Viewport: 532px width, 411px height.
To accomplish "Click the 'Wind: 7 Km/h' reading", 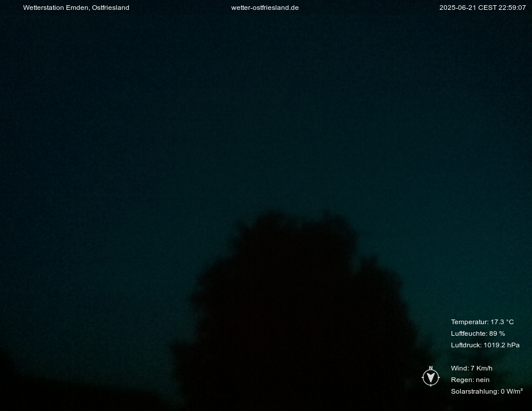I will pos(472,368).
